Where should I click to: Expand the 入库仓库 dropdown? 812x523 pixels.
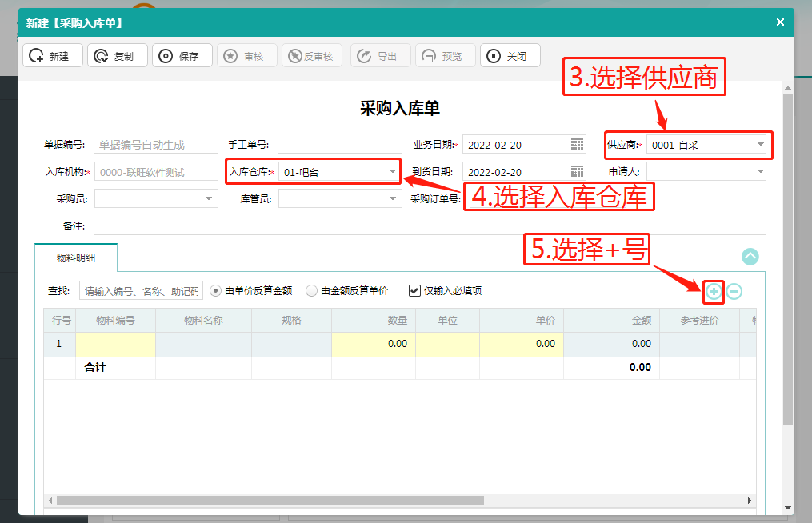click(x=393, y=171)
